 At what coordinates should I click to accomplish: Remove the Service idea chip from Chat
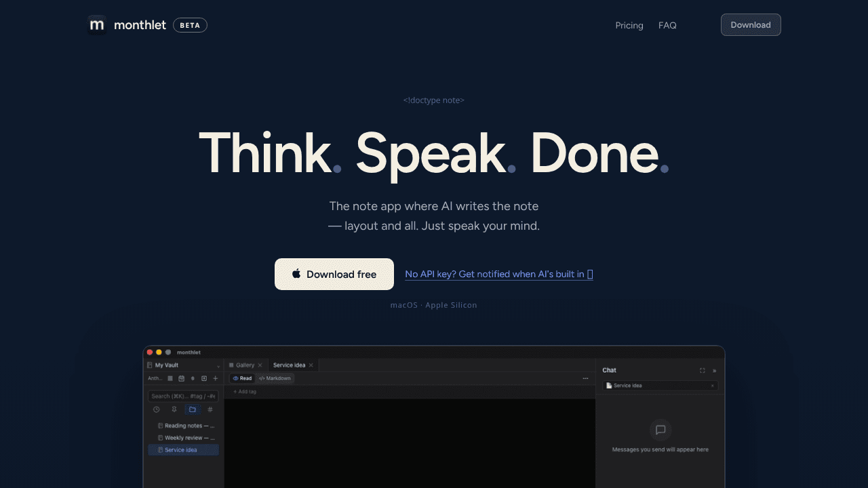[x=712, y=386]
